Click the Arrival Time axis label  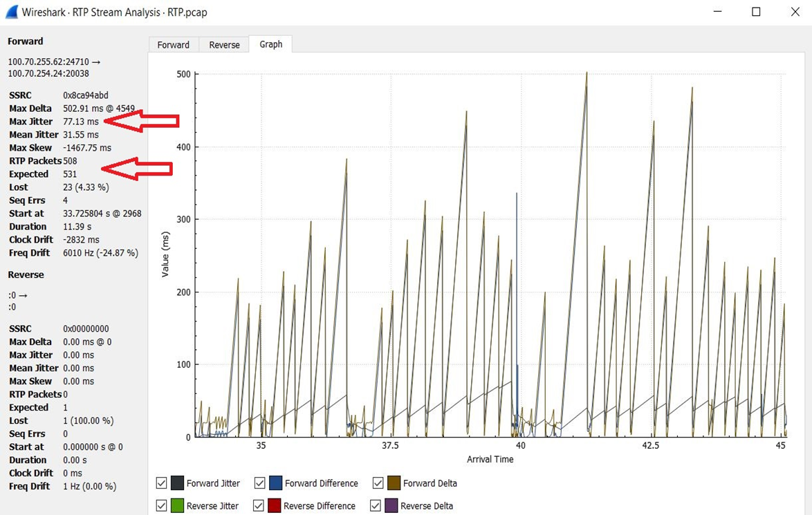pos(490,459)
